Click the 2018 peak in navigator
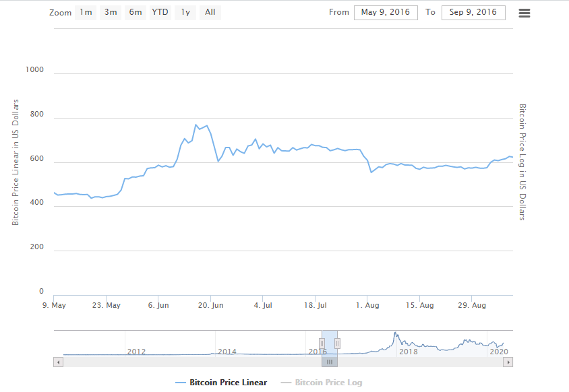 click(x=395, y=333)
